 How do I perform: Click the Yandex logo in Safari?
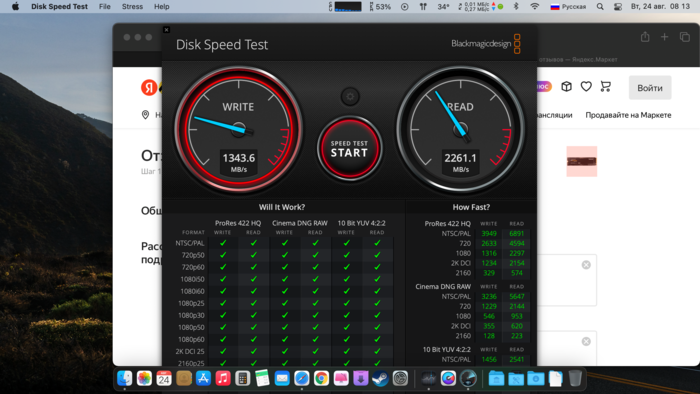(149, 87)
